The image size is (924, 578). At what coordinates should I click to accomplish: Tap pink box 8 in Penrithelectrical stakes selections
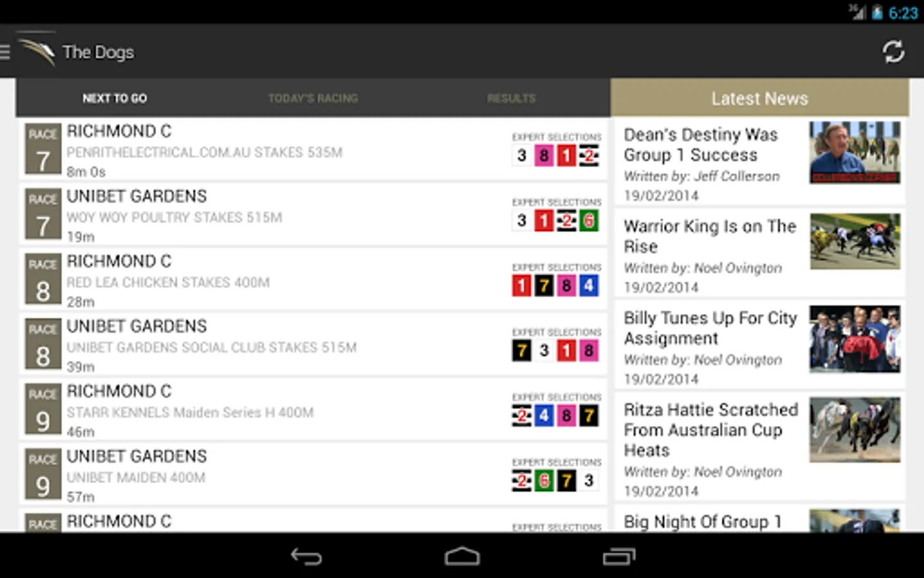544,155
